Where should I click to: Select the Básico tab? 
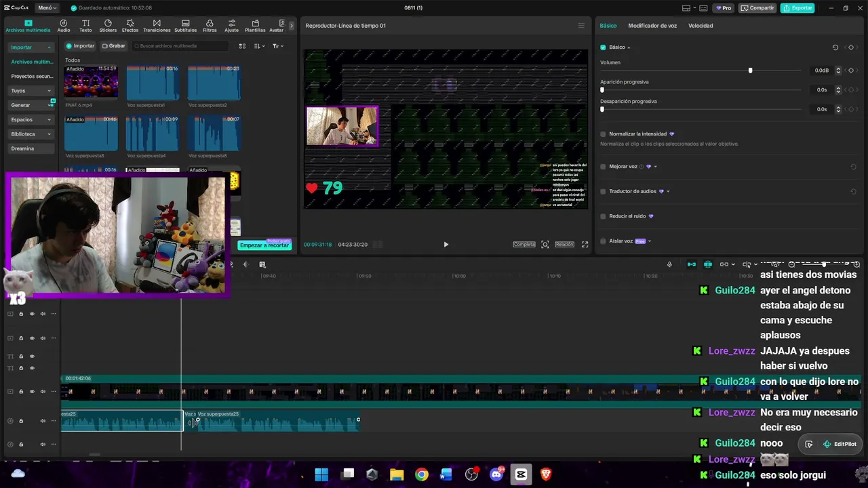[608, 26]
